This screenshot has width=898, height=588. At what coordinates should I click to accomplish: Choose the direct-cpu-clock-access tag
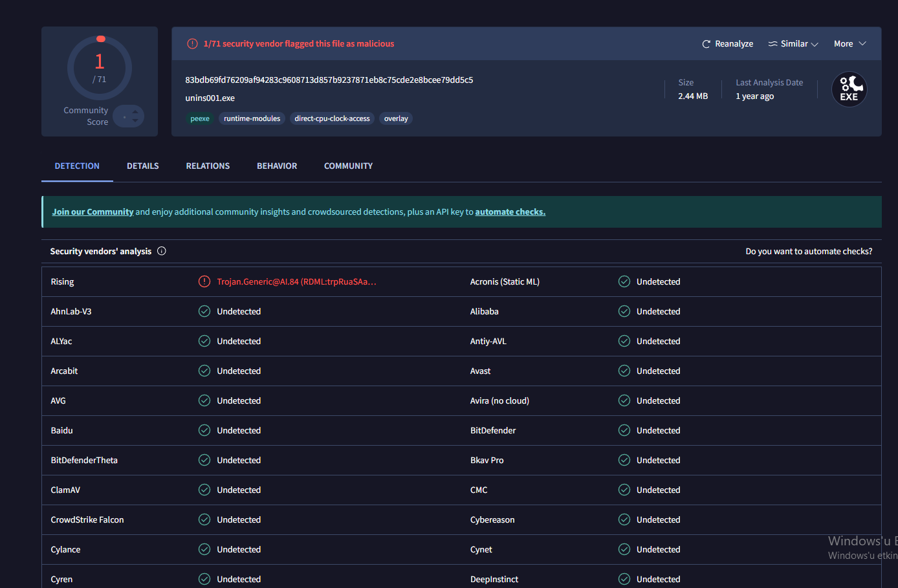[332, 118]
